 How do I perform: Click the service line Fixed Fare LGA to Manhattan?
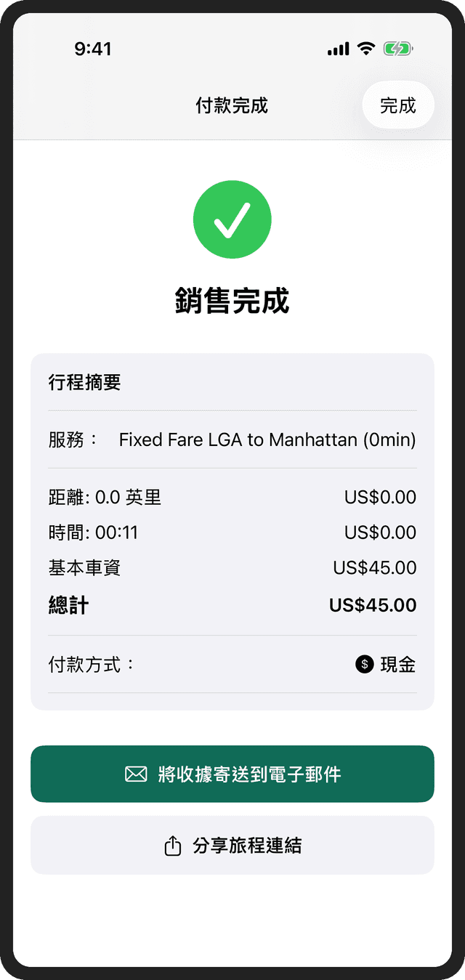click(x=232, y=440)
